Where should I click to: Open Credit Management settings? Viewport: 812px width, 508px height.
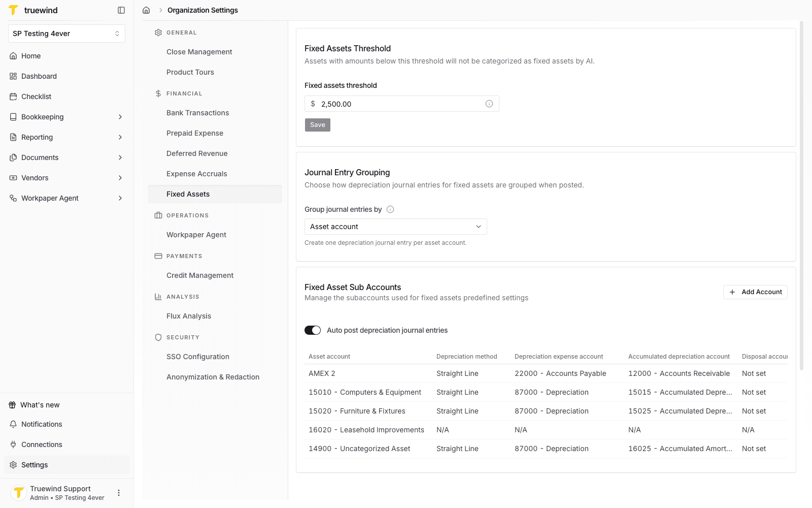tap(215, 275)
